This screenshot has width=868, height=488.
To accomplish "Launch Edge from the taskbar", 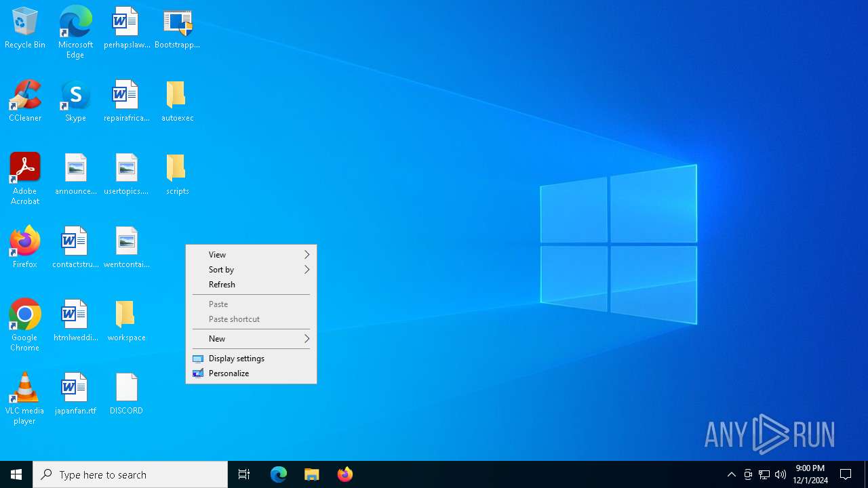I will 279,474.
